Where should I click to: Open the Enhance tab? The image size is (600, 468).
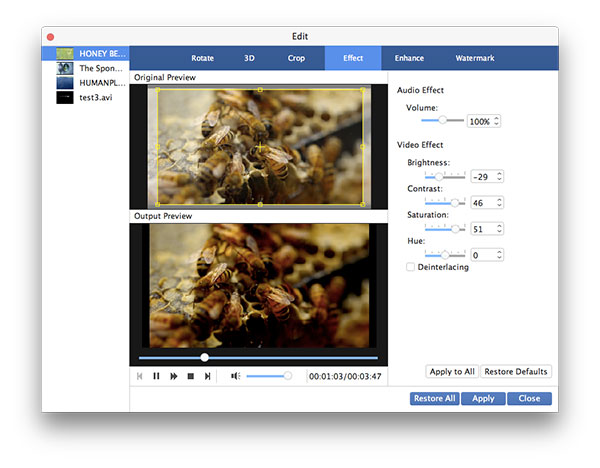pos(409,58)
